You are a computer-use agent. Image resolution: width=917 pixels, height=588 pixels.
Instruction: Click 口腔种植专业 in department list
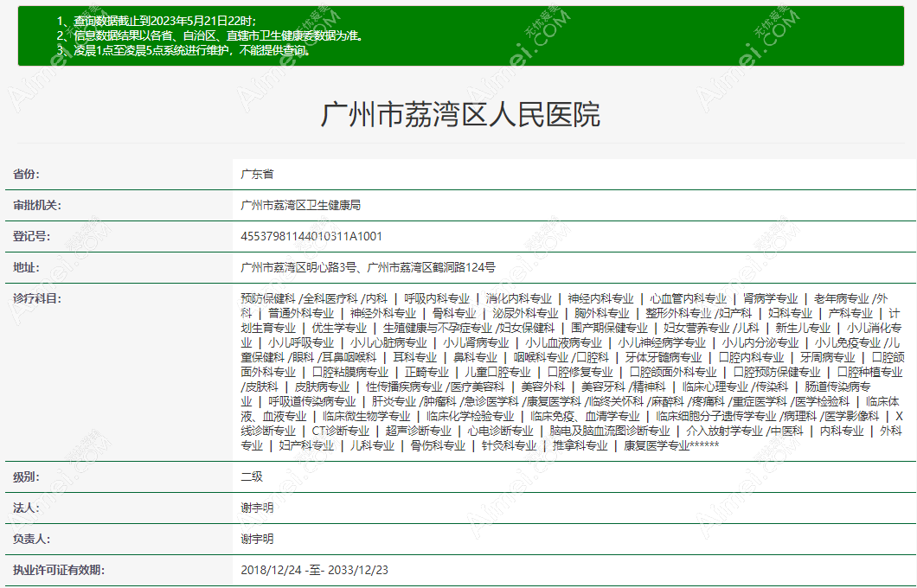point(869,372)
